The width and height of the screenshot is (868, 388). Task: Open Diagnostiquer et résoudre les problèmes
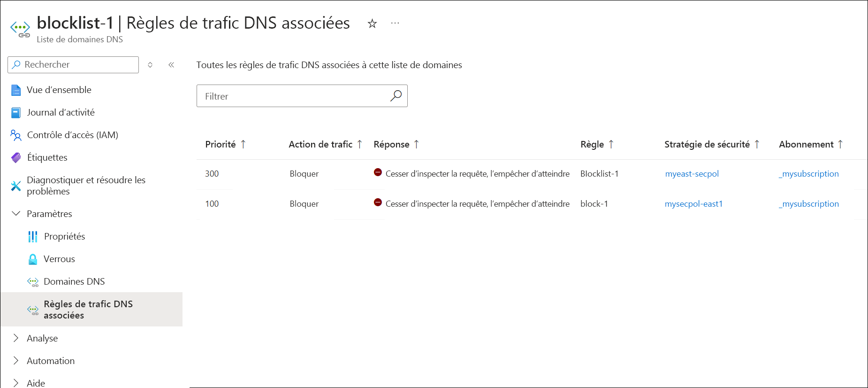[86, 186]
